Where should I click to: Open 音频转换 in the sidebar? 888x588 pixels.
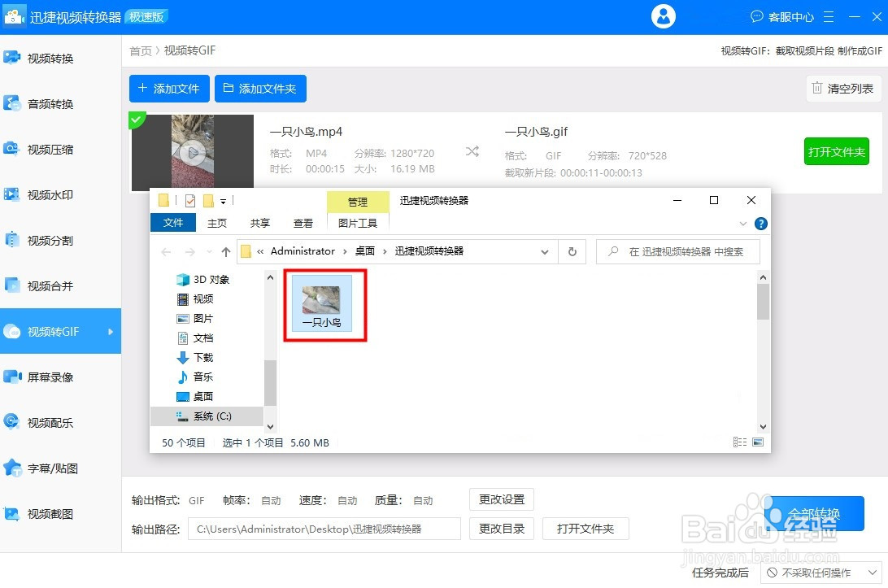point(60,103)
